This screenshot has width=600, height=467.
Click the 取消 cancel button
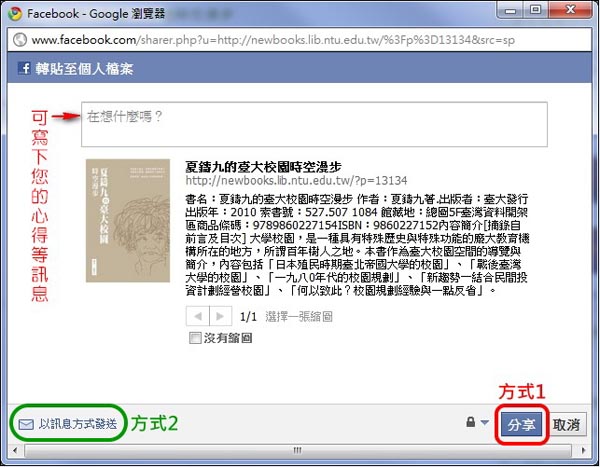coord(567,424)
